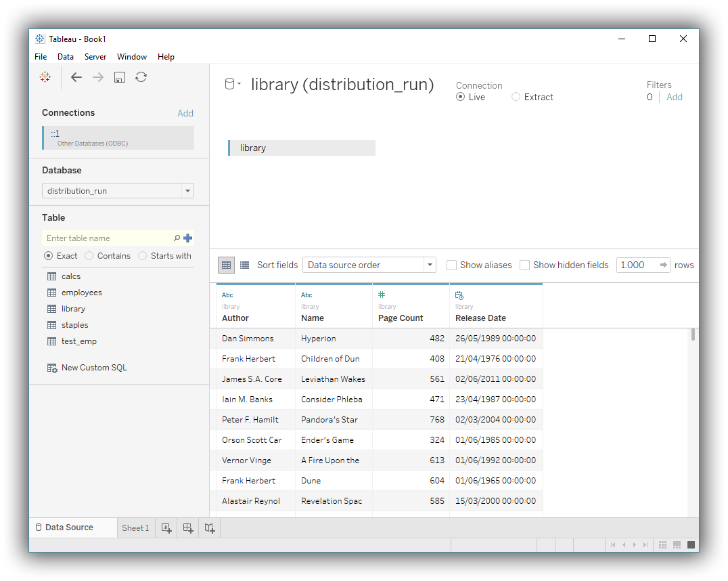
Task: Click the data source Refresh icon
Action: (141, 77)
